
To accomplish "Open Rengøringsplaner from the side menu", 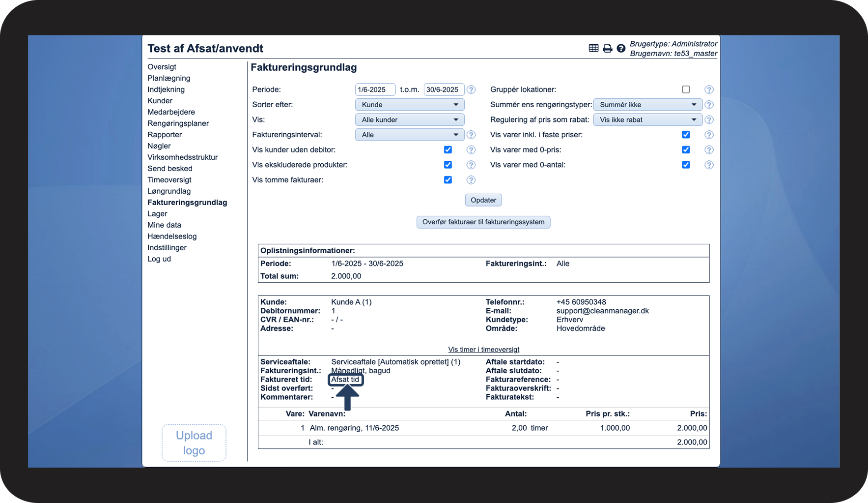I will (178, 123).
